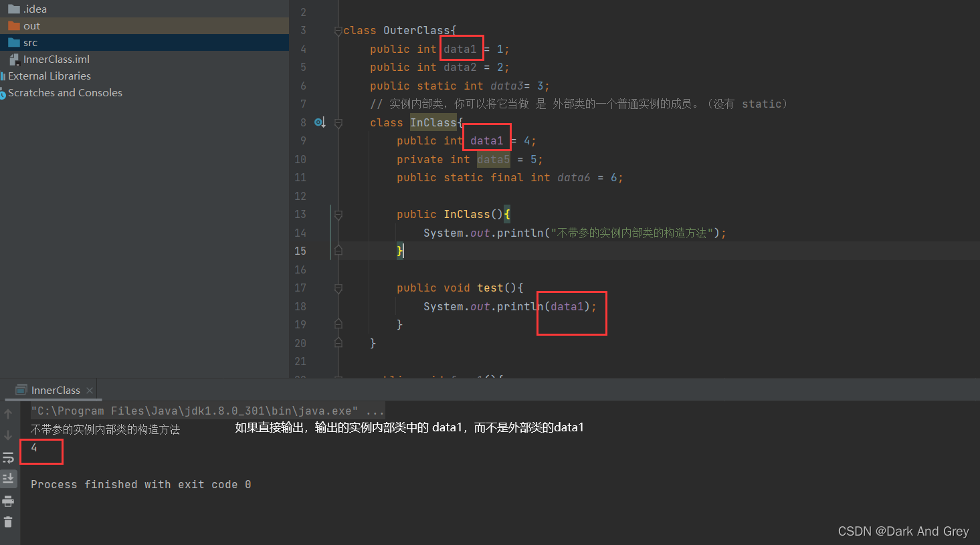This screenshot has width=980, height=545.
Task: Click the fold end marker on line 20
Action: 338,343
